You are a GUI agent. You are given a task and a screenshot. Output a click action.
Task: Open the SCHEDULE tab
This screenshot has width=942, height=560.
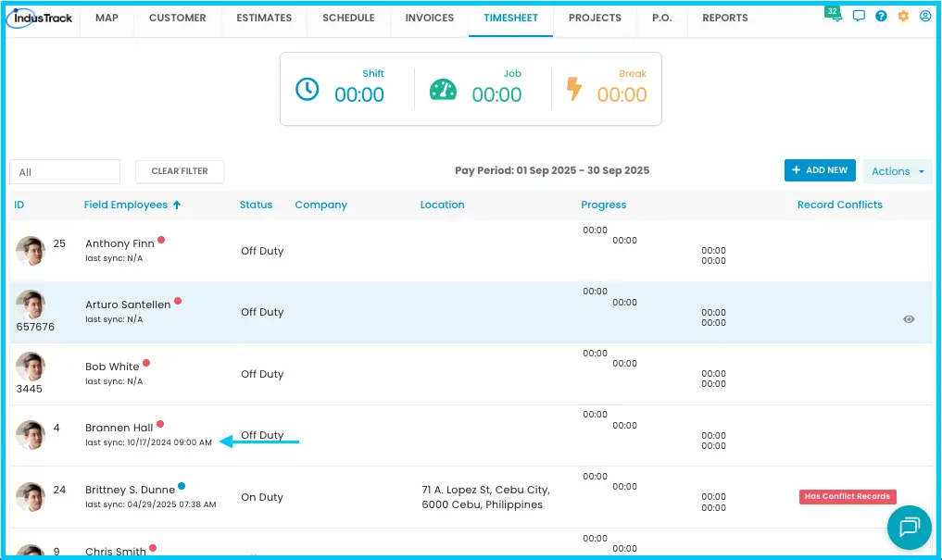click(348, 18)
